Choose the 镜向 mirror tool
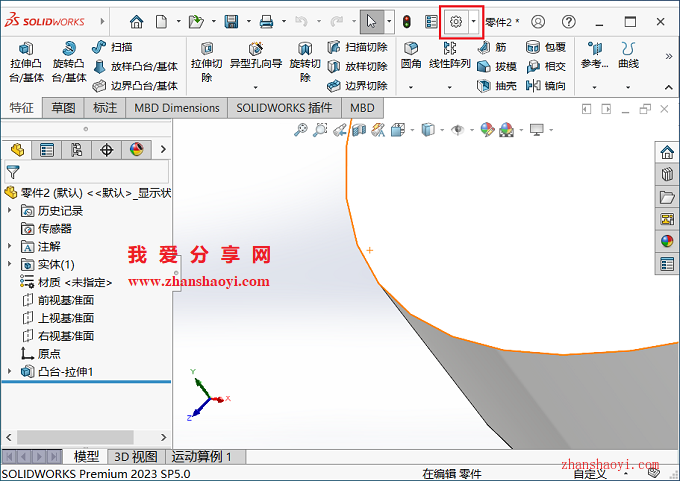Image resolution: width=680 pixels, height=481 pixels. [x=546, y=86]
